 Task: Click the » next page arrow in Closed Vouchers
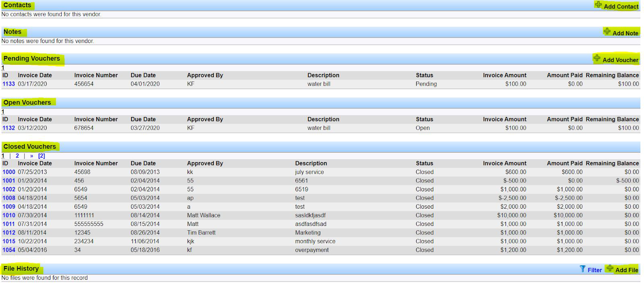coord(32,156)
